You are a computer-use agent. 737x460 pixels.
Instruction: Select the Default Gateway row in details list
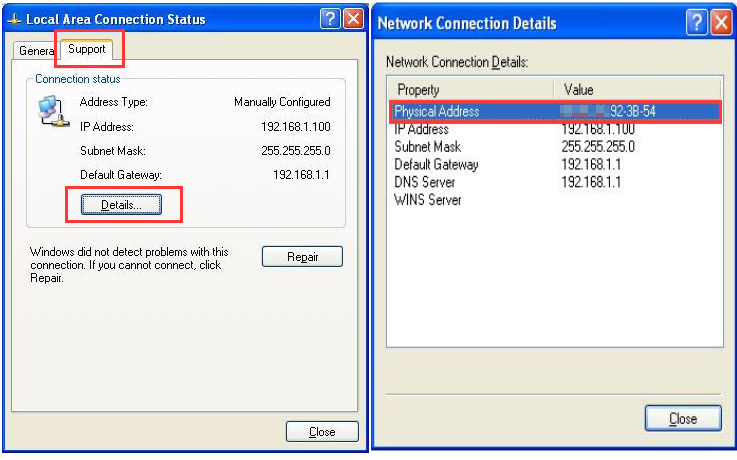tap(436, 165)
